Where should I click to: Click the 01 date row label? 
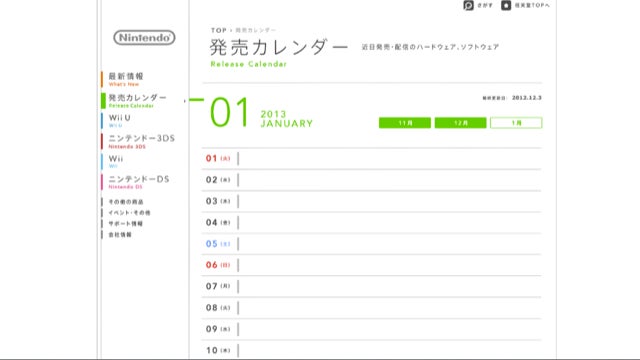coord(218,158)
